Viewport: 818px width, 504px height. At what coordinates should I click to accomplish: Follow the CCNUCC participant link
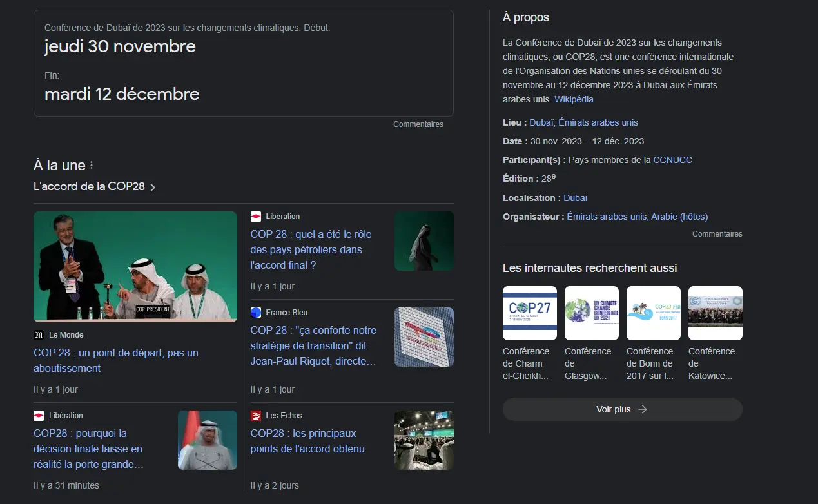(x=673, y=160)
